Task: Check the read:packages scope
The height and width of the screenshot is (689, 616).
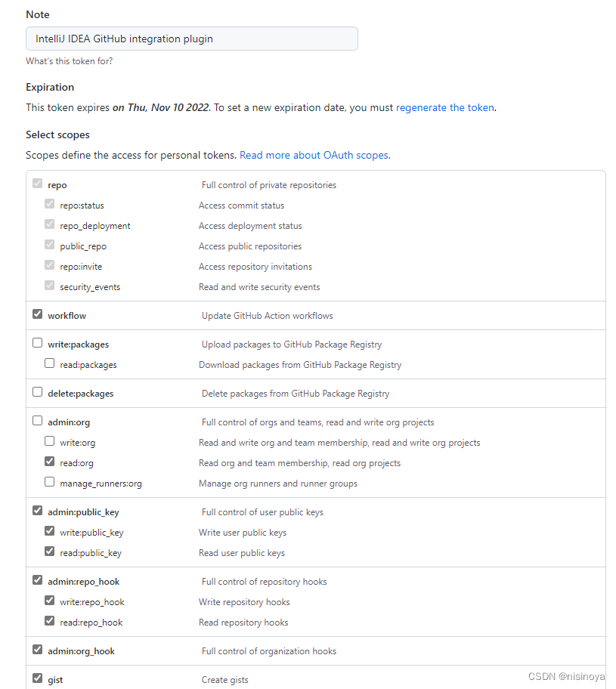Action: (x=50, y=363)
